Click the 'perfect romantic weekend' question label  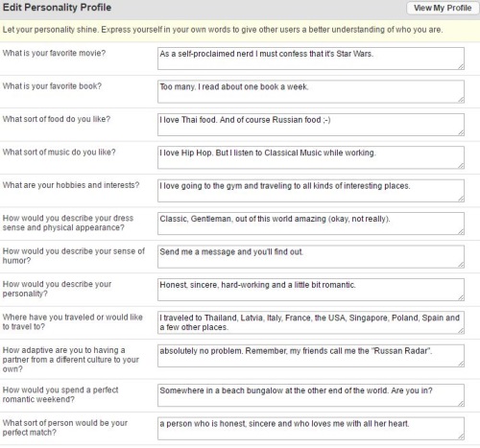click(x=60, y=394)
